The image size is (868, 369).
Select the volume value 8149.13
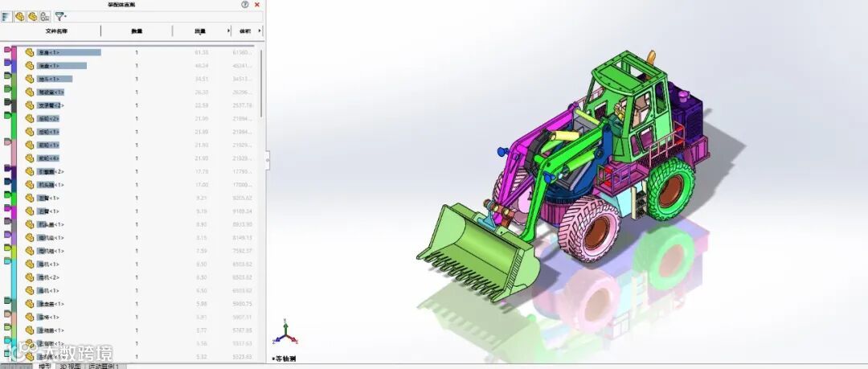(x=243, y=238)
